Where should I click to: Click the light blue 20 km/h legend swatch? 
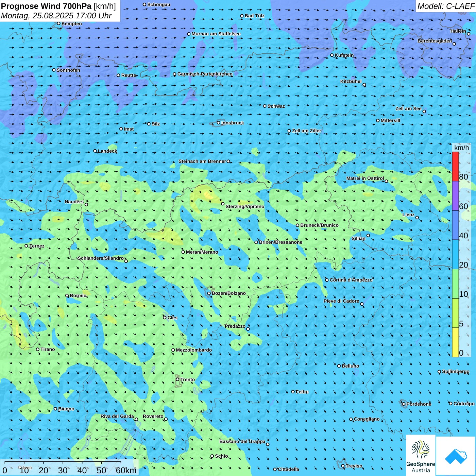coord(455,255)
